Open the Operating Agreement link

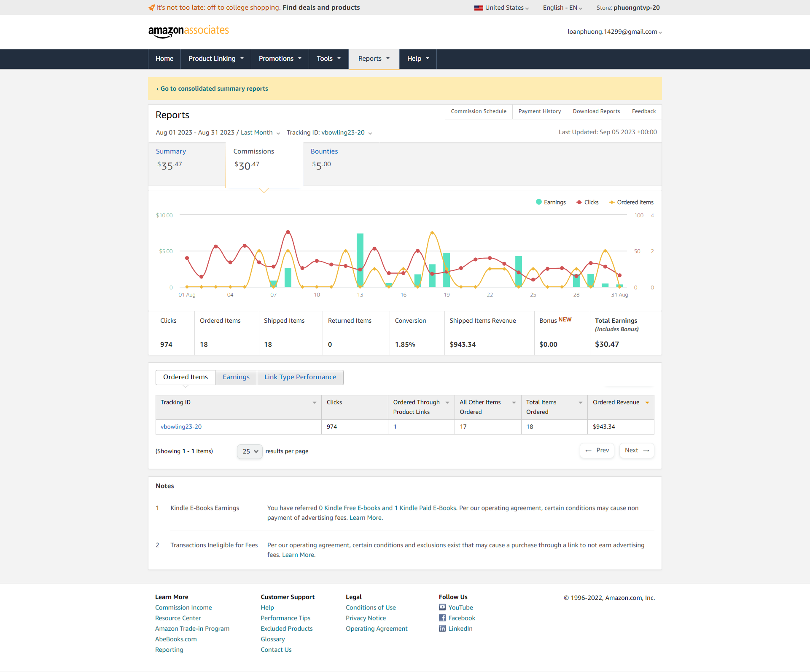click(x=377, y=629)
